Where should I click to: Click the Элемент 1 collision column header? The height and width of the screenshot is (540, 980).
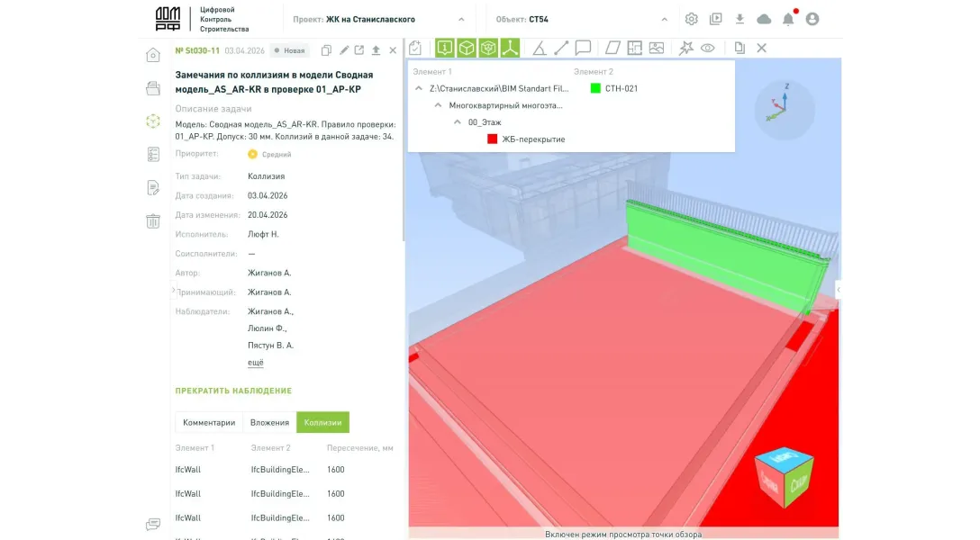(195, 448)
